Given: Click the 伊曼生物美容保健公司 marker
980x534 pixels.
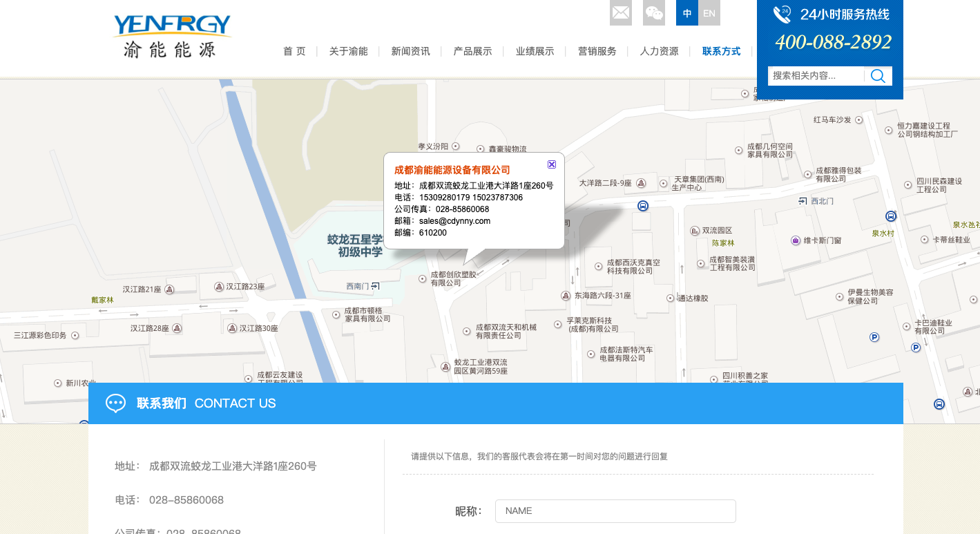Looking at the screenshot, I should [839, 296].
